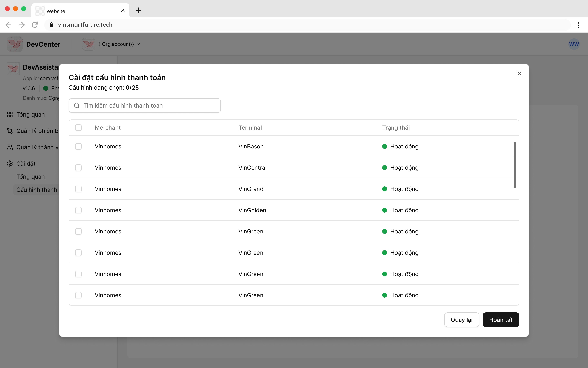Open the Tổng quan sub-item under Cài đặt
Image resolution: width=588 pixels, height=368 pixels.
coord(30,177)
